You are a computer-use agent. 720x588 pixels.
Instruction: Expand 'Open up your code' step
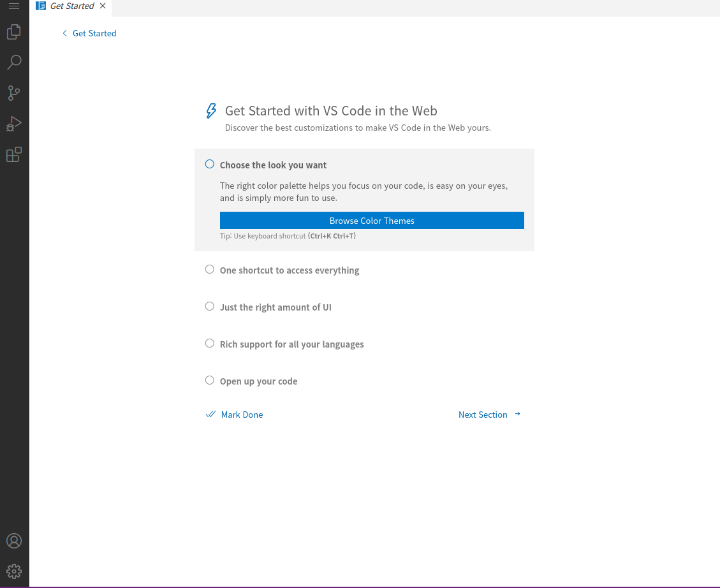pyautogui.click(x=258, y=381)
